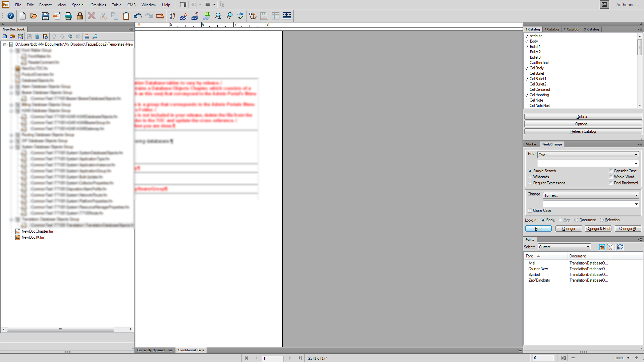Click the paste icon in the main toolbar
The height and width of the screenshot is (362, 644).
[126, 16]
